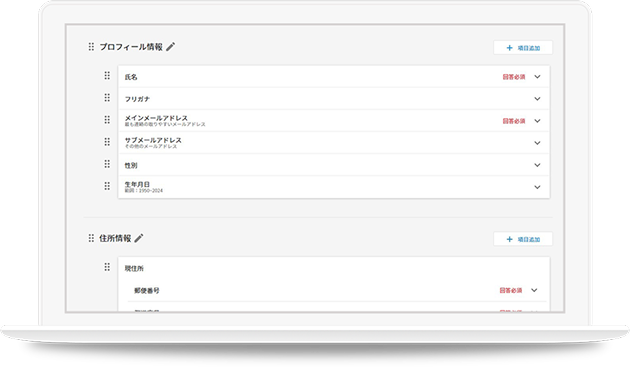Expand the メインメールアドレス field row
This screenshot has height=368, width=630.
tap(537, 121)
